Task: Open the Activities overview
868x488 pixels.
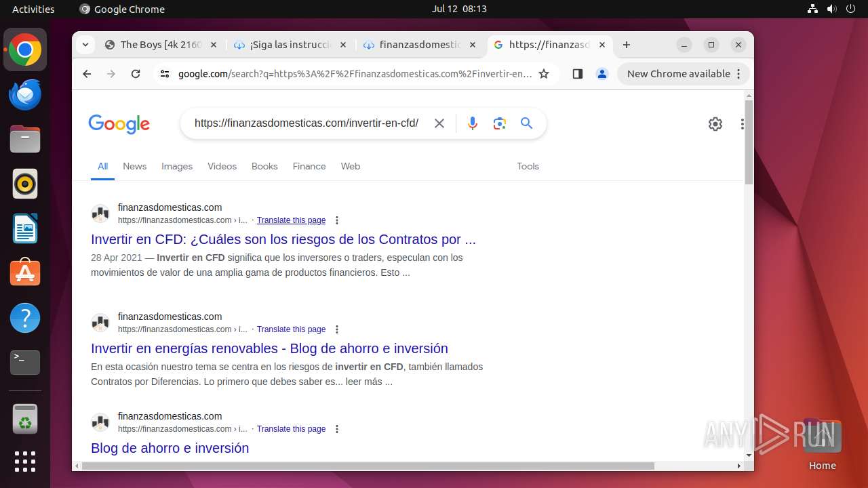Action: click(x=33, y=9)
